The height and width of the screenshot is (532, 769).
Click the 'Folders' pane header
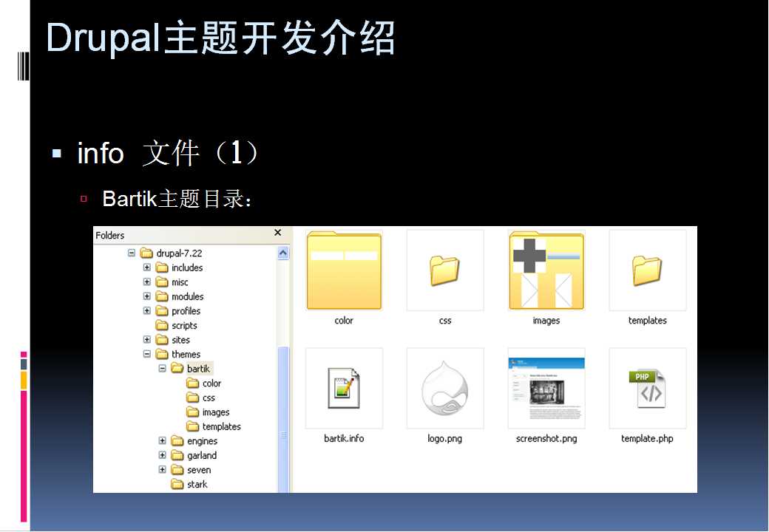click(110, 236)
